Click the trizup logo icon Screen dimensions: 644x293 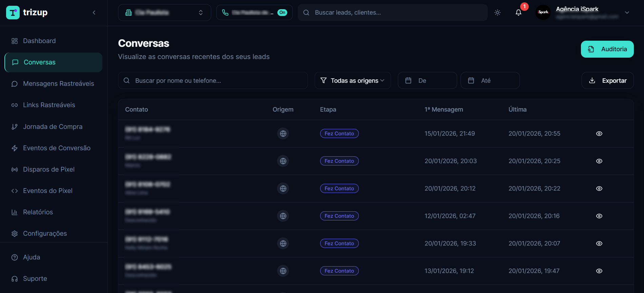coord(13,13)
